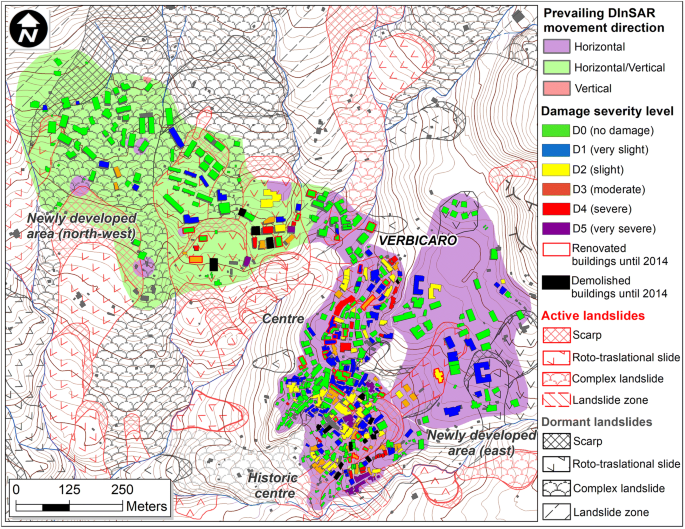The width and height of the screenshot is (685, 529).
Task: Click the grey 'Dormant landslides' heading
Action: [597, 422]
